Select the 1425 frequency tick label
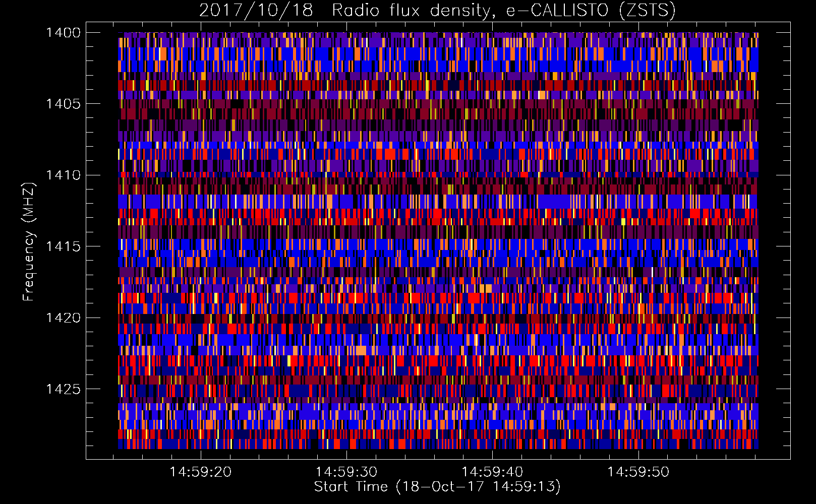This screenshot has height=504, width=816. pyautogui.click(x=63, y=389)
